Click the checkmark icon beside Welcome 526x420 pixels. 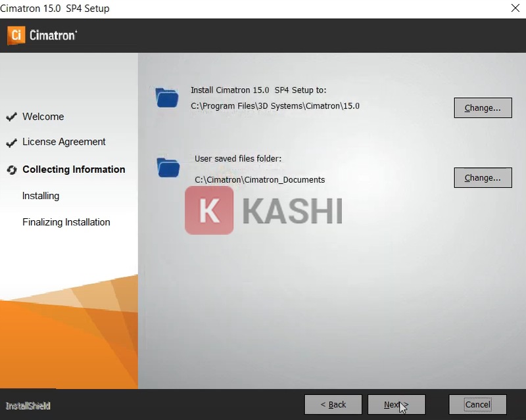pyautogui.click(x=11, y=117)
